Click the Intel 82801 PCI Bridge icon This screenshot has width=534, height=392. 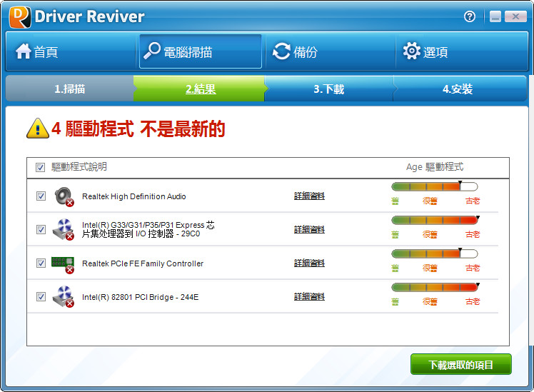64,296
